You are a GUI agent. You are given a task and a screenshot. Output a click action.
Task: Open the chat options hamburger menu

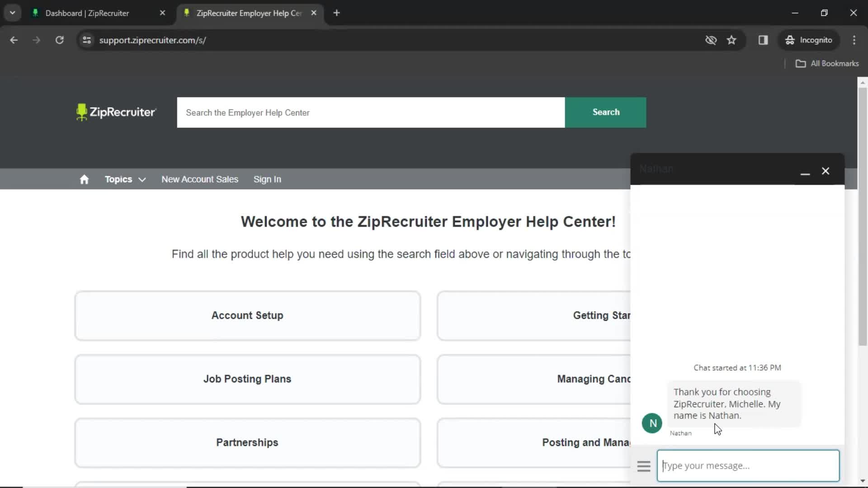(643, 466)
